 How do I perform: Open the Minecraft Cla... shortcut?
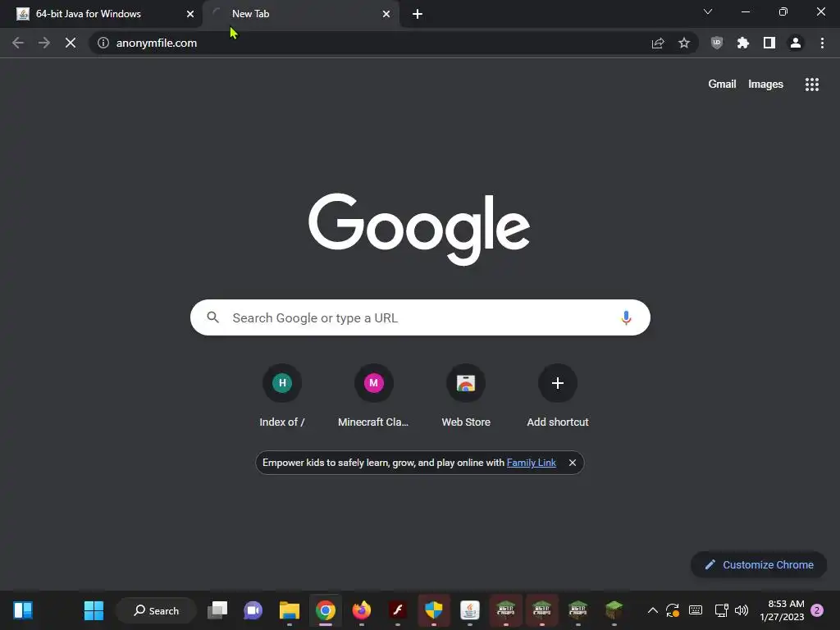(x=373, y=395)
